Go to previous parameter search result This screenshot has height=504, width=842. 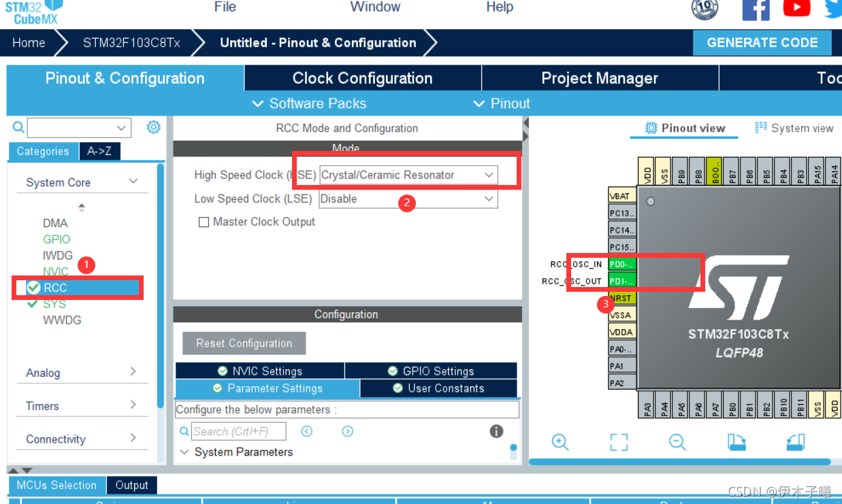(x=307, y=431)
